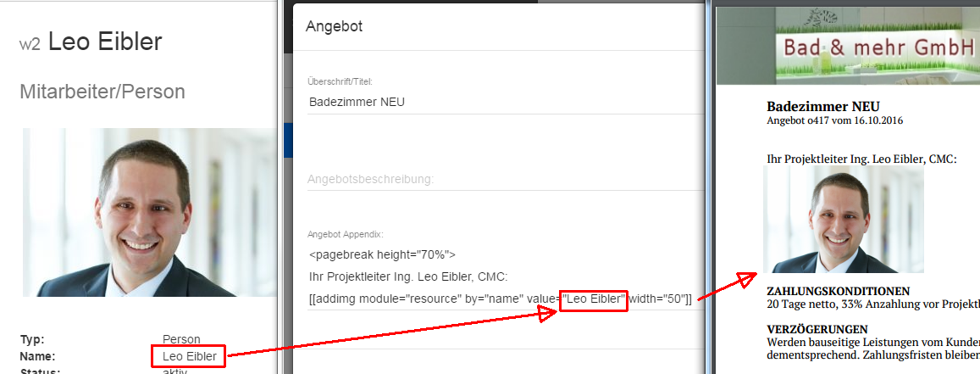Click "Ihr Projektleiter" line in the Appendix editor
Viewport: 980px width, 374px height.
(x=420, y=276)
